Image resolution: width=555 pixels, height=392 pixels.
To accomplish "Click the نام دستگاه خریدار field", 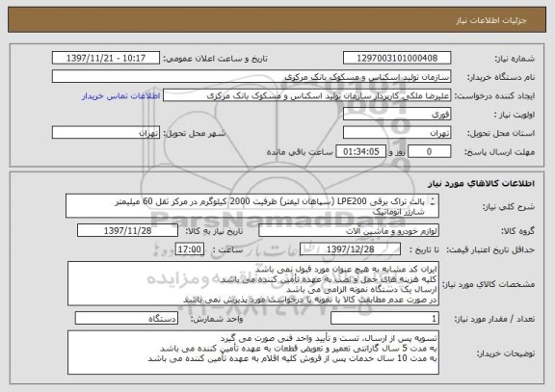I will point(251,77).
